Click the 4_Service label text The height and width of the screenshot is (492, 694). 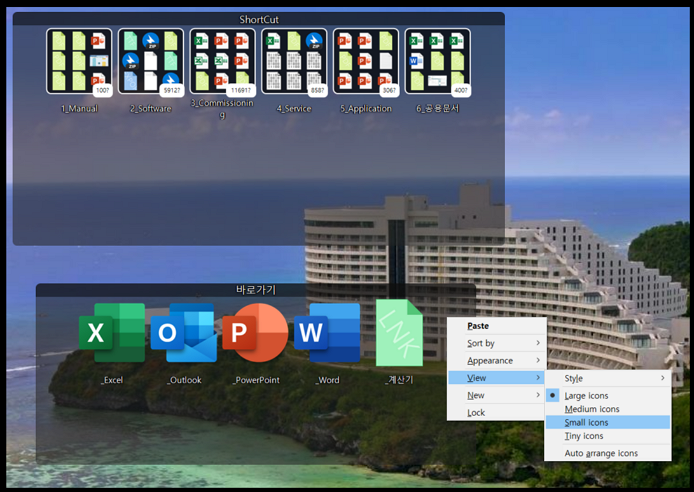294,108
